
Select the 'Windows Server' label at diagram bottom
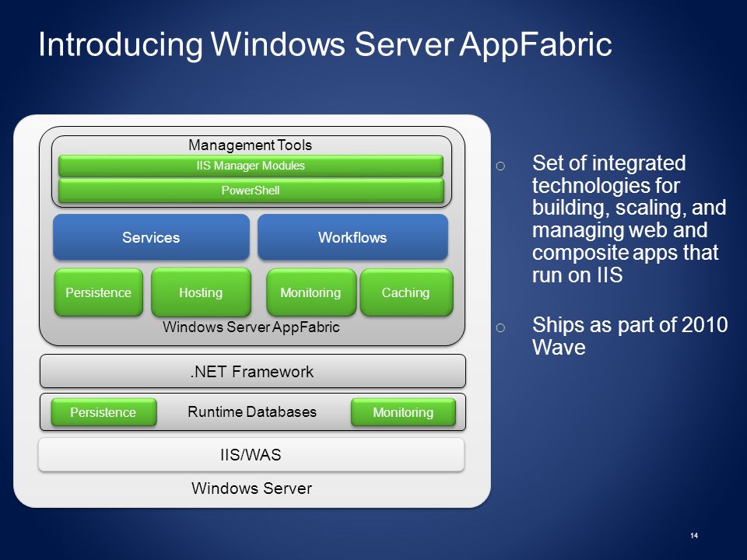[x=251, y=488]
